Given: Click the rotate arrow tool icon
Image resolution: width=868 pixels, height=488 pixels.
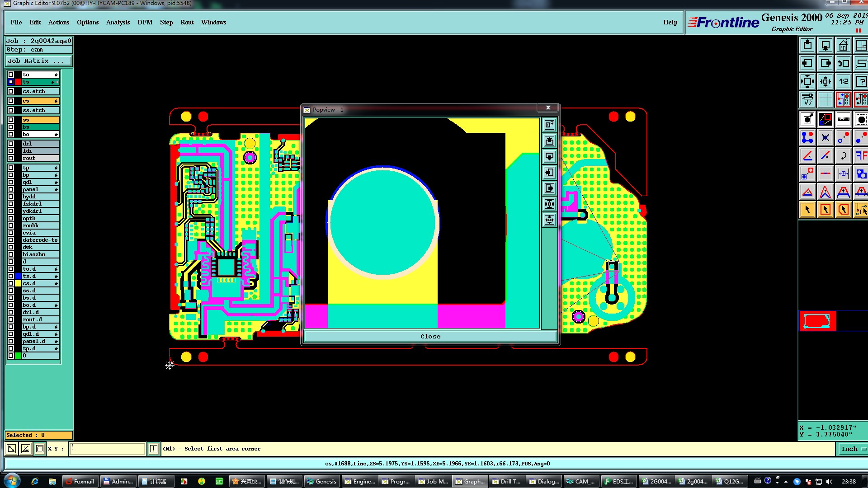Looking at the screenshot, I should (843, 155).
